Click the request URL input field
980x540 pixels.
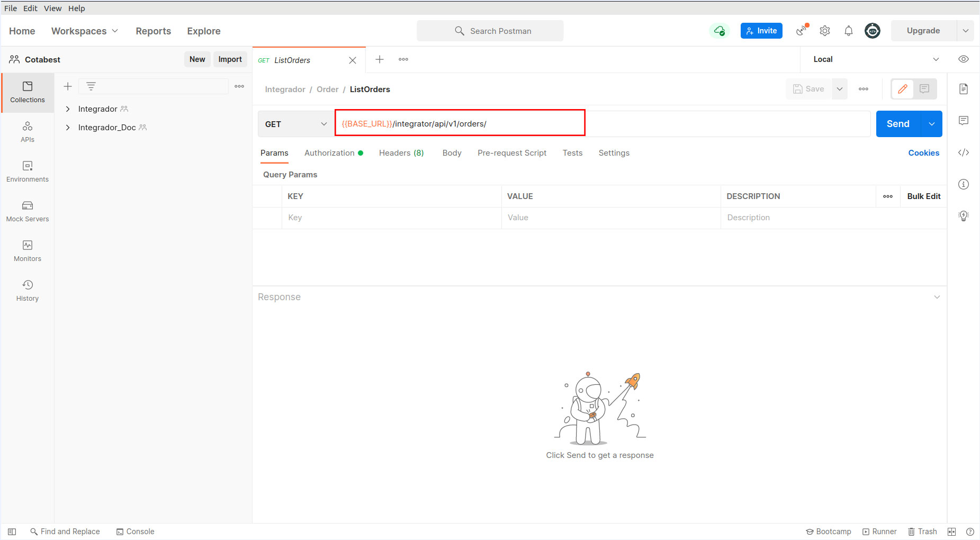point(603,124)
